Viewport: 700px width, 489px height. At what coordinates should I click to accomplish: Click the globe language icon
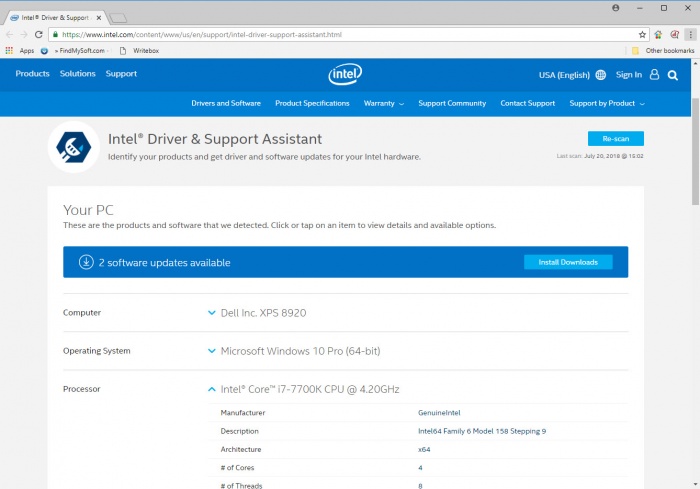click(x=600, y=75)
